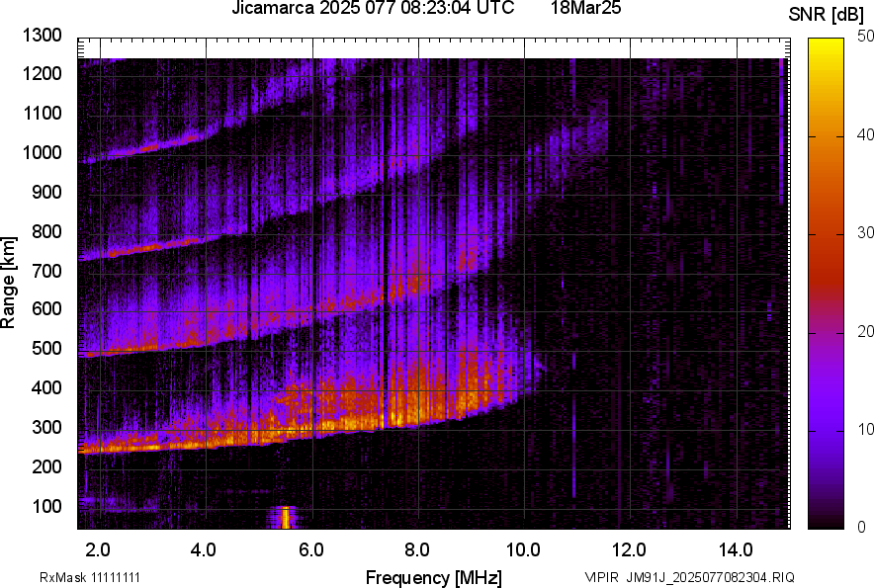Click the SNR colorbar gradient
Image resolution: width=874 pixels, height=588 pixels.
(x=827, y=284)
